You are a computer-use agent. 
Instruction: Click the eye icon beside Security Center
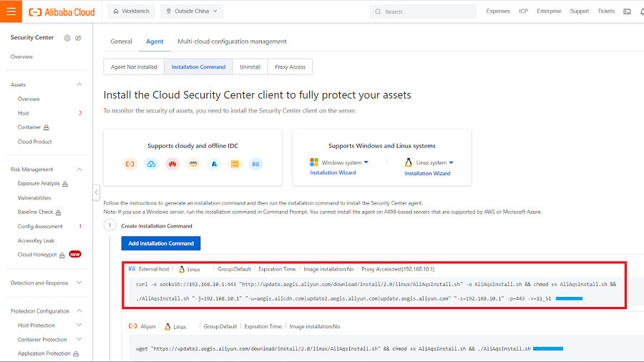pos(78,38)
